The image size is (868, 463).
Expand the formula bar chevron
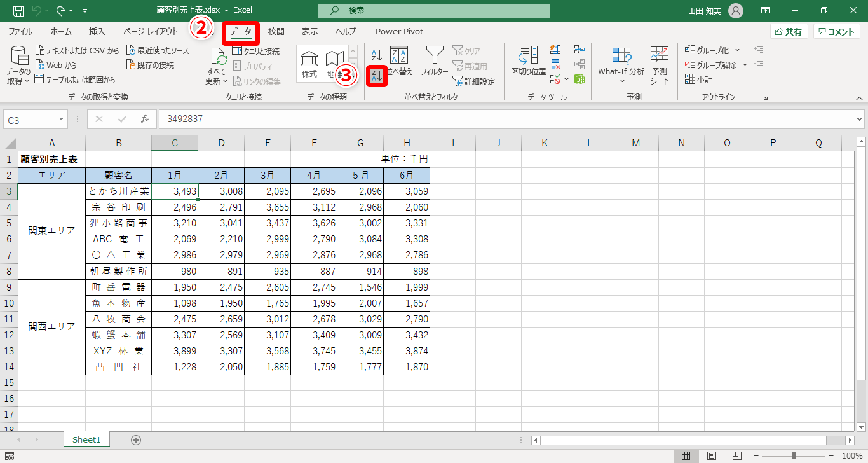coord(860,119)
